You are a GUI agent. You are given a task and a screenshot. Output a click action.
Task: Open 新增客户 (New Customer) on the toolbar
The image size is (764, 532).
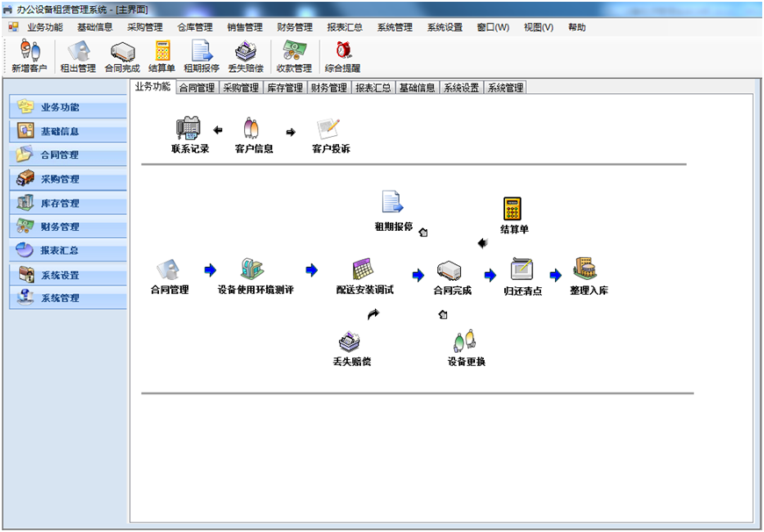[x=28, y=56]
